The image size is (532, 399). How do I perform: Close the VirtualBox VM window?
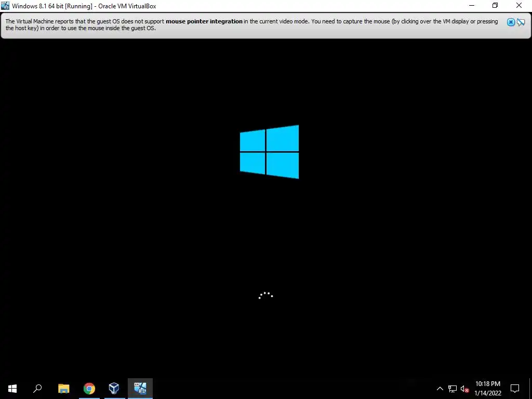(x=519, y=6)
